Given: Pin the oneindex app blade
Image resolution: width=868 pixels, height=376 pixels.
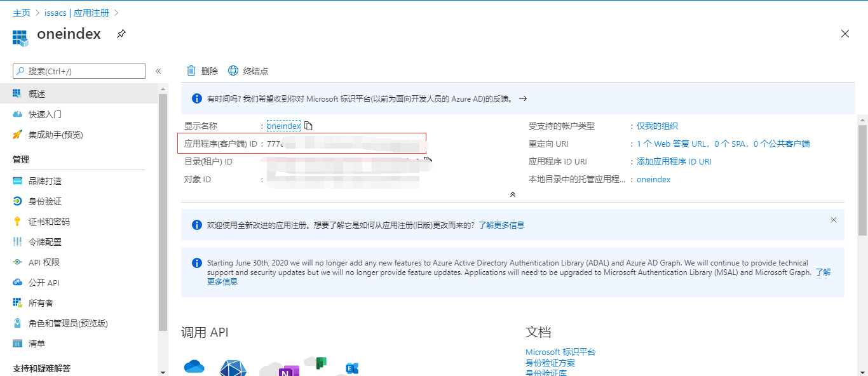Looking at the screenshot, I should click(x=121, y=34).
